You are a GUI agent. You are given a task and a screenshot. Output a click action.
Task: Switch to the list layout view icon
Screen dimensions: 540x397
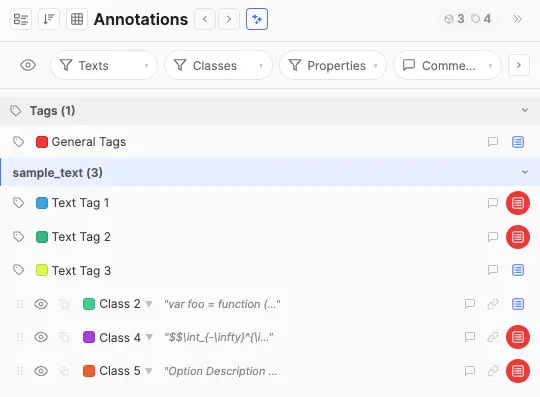[x=21, y=19]
